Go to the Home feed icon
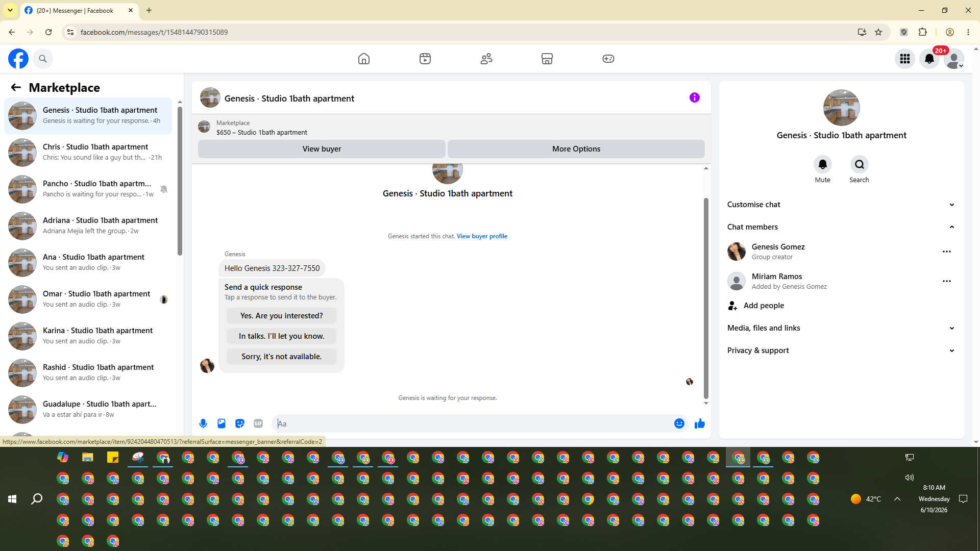 pos(364,59)
